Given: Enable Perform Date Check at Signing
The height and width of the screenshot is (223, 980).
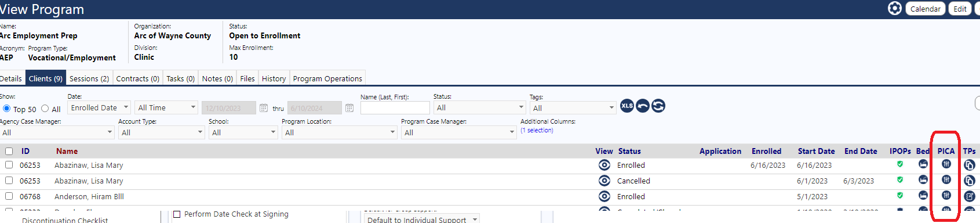Looking at the screenshot, I should tap(177, 214).
